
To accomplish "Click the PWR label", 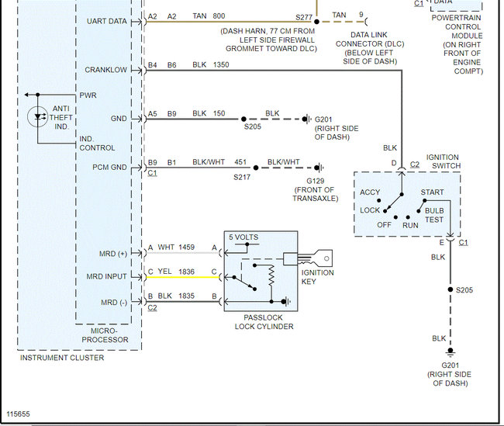I will pos(88,95).
